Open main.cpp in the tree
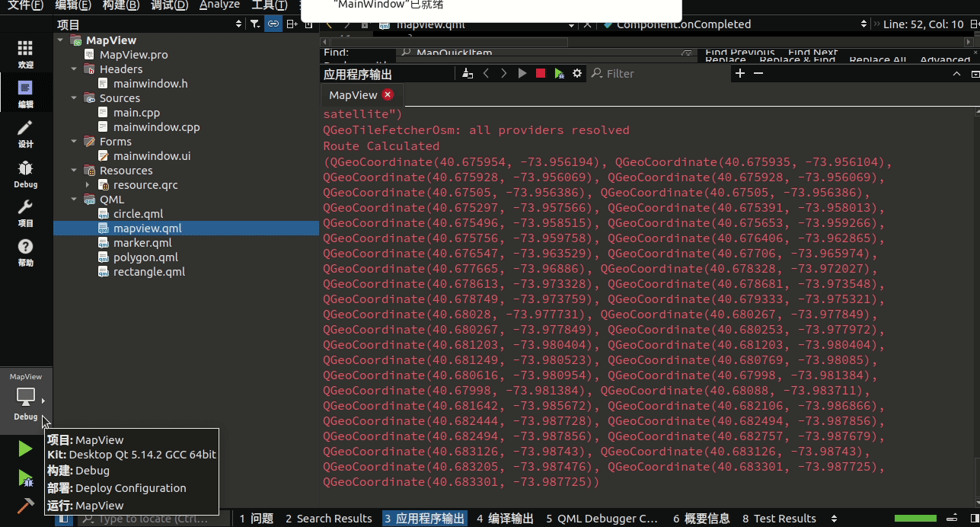 [x=136, y=113]
